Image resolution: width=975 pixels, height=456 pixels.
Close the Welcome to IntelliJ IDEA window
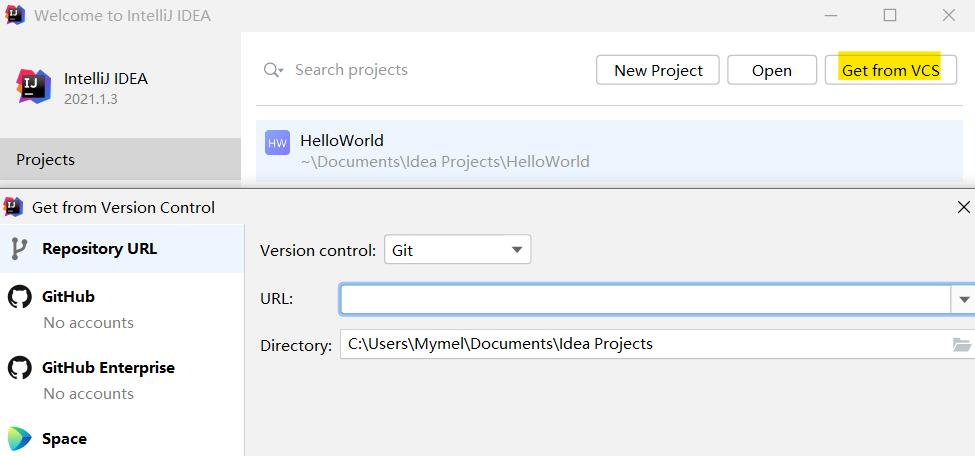[x=948, y=15]
